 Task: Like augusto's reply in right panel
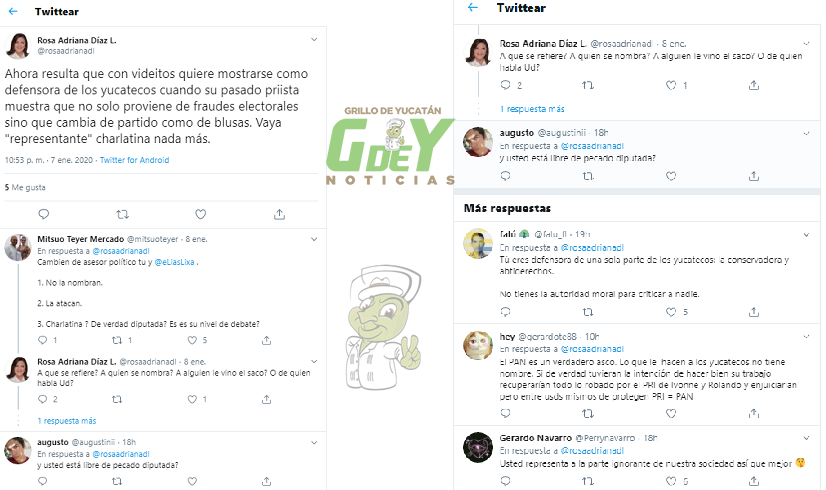click(671, 176)
